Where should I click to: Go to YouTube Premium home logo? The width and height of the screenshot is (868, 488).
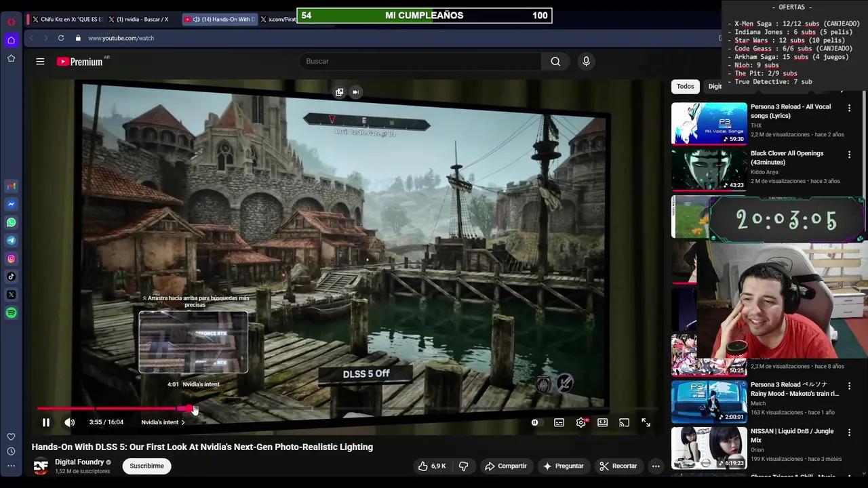point(80,62)
